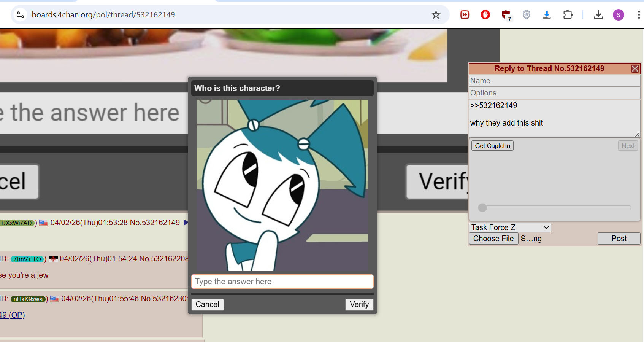This screenshot has width=644, height=342.
Task: Select the address bar URL
Action: (x=103, y=15)
